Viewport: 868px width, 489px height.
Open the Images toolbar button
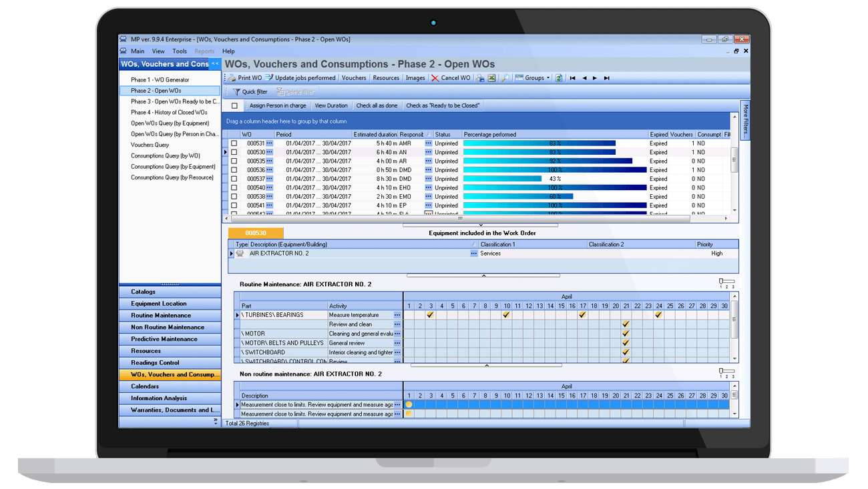[415, 78]
